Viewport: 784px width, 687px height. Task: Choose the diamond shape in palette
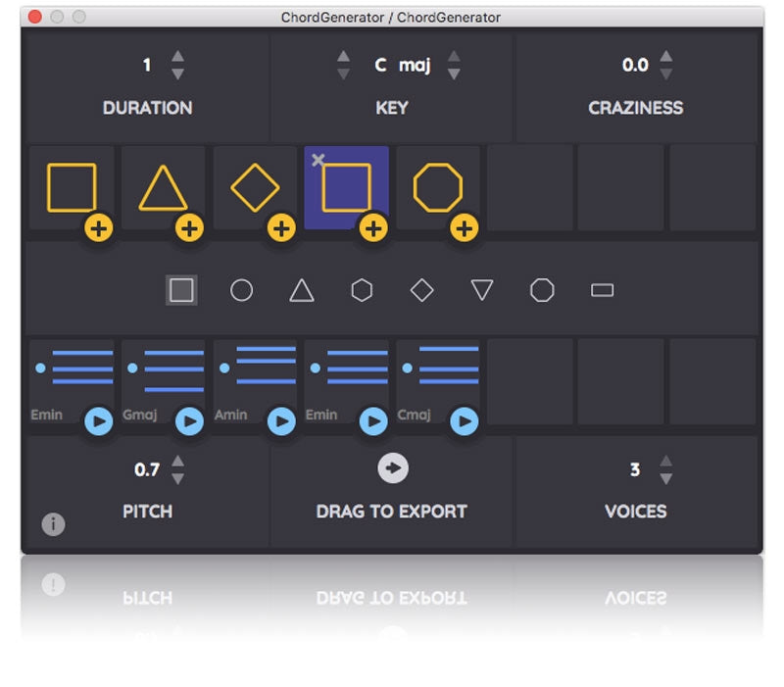422,290
